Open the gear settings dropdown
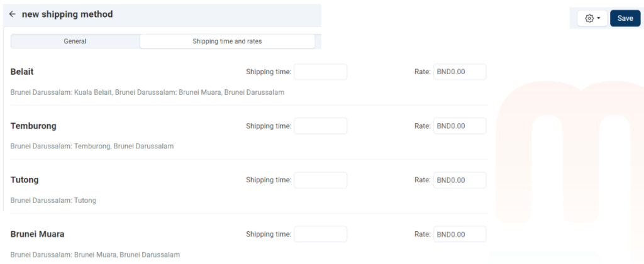 coord(592,18)
